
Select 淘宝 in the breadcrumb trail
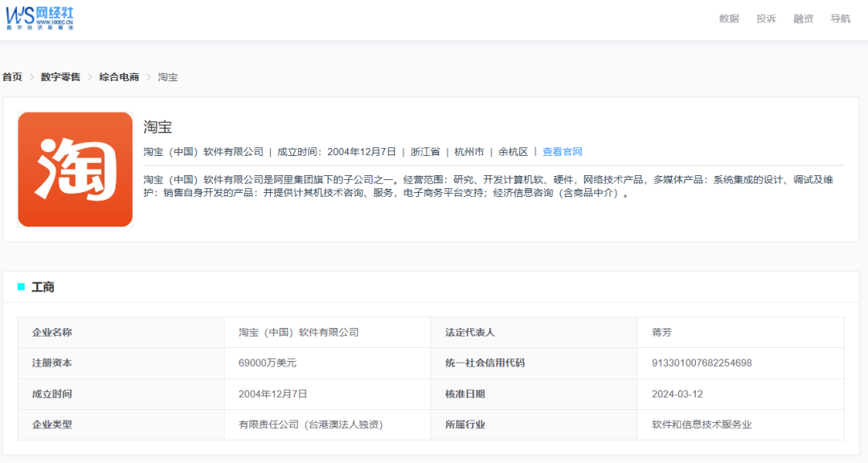[x=167, y=76]
